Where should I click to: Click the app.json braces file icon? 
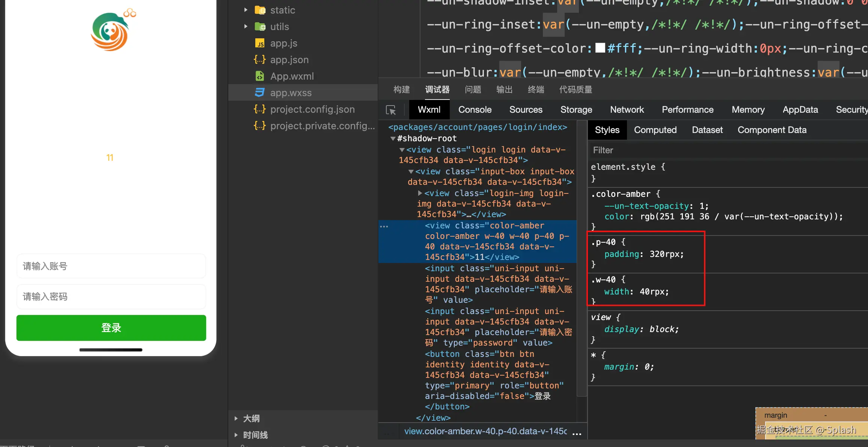(x=260, y=60)
